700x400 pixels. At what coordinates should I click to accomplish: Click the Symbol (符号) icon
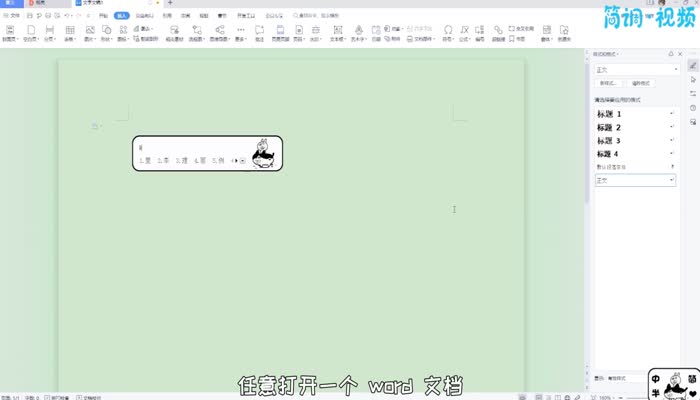pyautogui.click(x=447, y=32)
